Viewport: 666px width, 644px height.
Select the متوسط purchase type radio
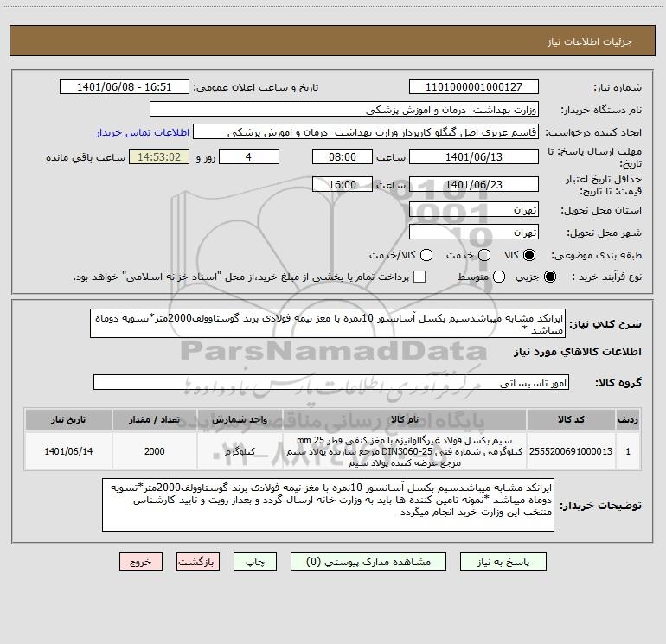pos(499,277)
